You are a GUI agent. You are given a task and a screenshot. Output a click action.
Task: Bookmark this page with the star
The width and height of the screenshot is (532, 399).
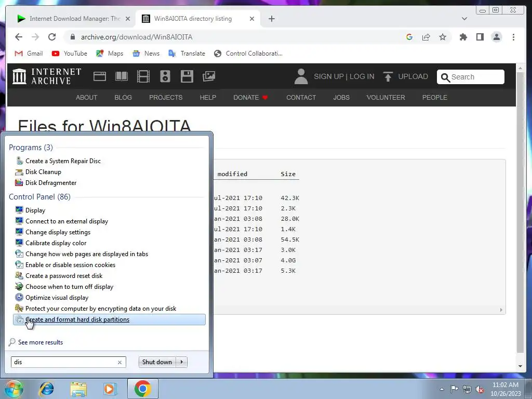tap(443, 37)
